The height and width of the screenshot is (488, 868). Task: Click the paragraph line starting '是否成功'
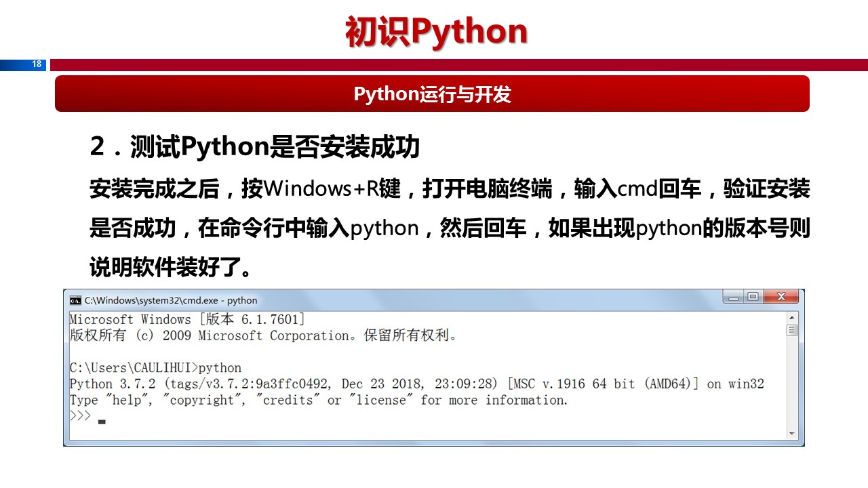click(450, 228)
